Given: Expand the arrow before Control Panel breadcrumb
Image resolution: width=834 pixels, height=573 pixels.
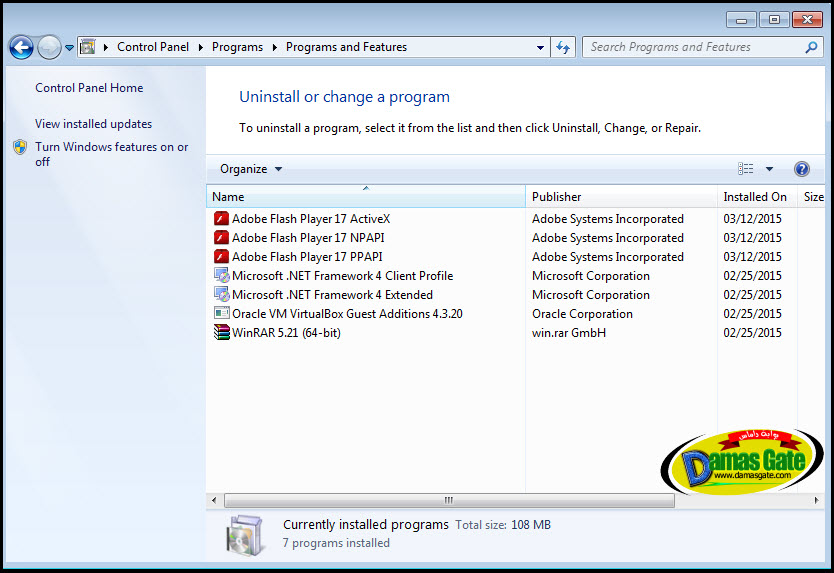Looking at the screenshot, I should point(106,47).
